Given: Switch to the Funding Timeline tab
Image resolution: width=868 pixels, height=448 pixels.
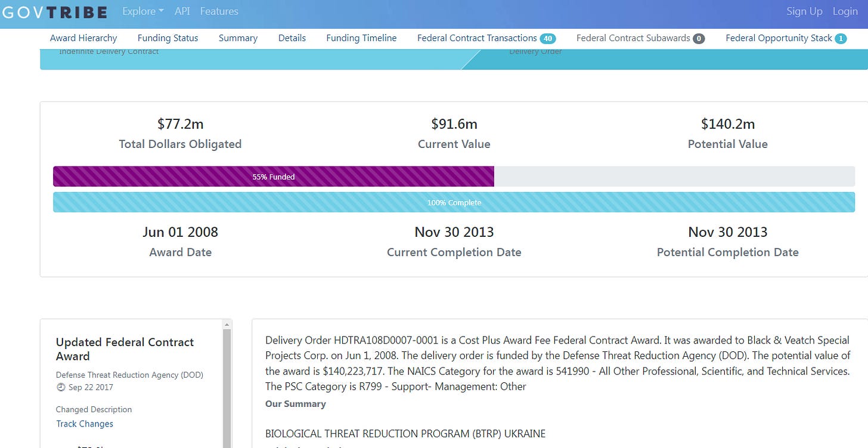Looking at the screenshot, I should click(361, 38).
